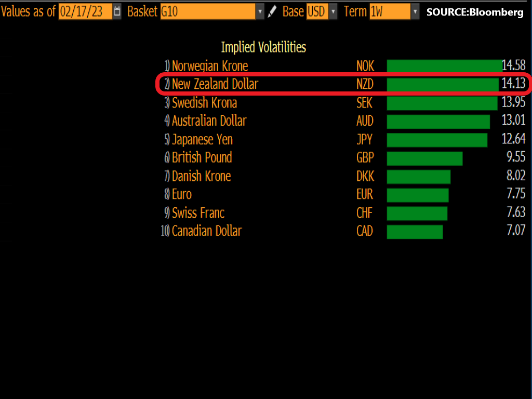532x399 pixels.
Task: Click the CAD implied volatility bar
Action: click(415, 231)
